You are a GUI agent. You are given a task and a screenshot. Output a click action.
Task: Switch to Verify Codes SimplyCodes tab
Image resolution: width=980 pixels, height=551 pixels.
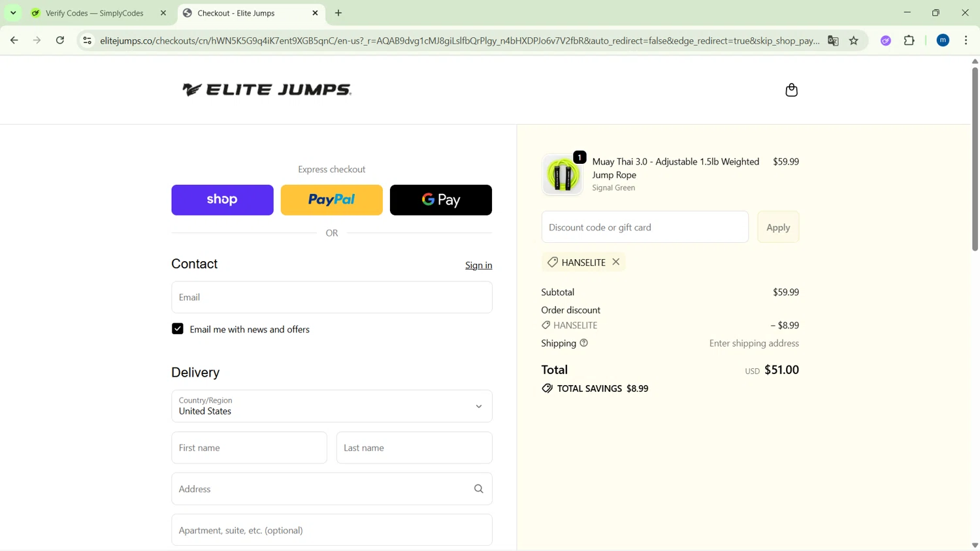point(95,13)
